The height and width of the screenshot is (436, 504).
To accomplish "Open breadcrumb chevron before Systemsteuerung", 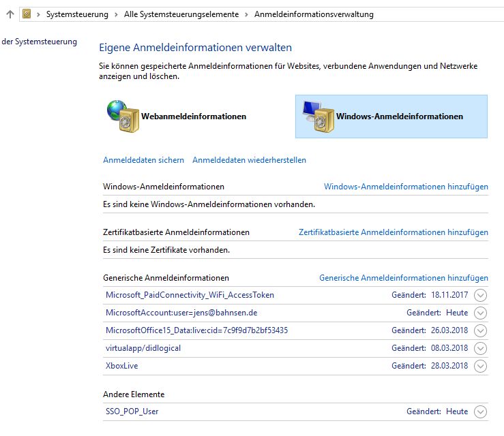I will click(x=38, y=14).
